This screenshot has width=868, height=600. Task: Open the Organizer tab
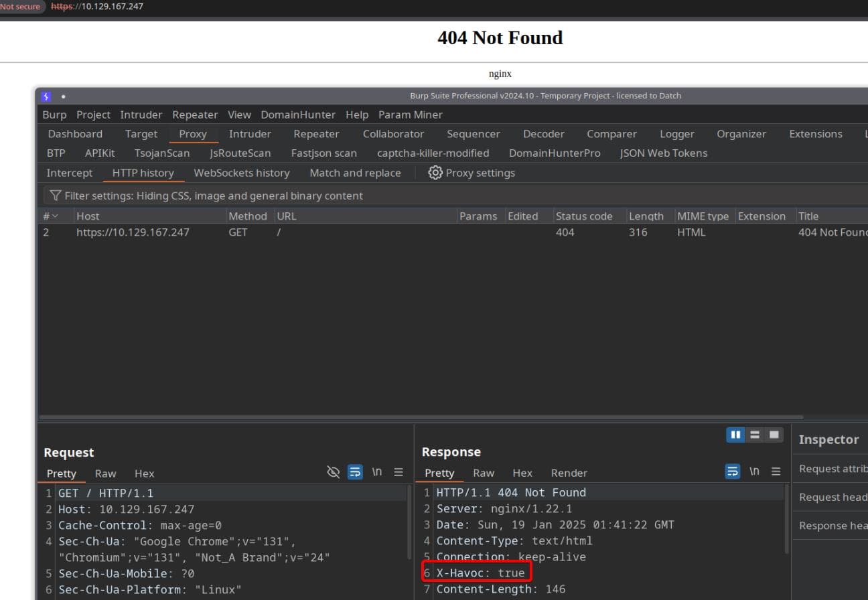coord(741,134)
